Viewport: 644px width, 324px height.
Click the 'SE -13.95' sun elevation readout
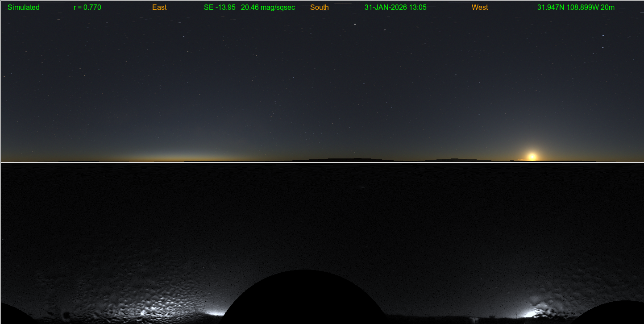(220, 8)
